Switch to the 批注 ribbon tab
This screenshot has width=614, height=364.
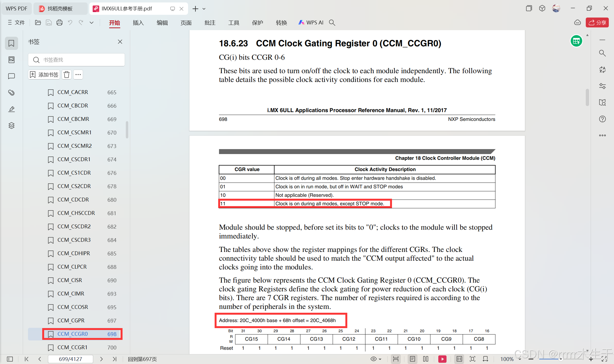pyautogui.click(x=210, y=23)
